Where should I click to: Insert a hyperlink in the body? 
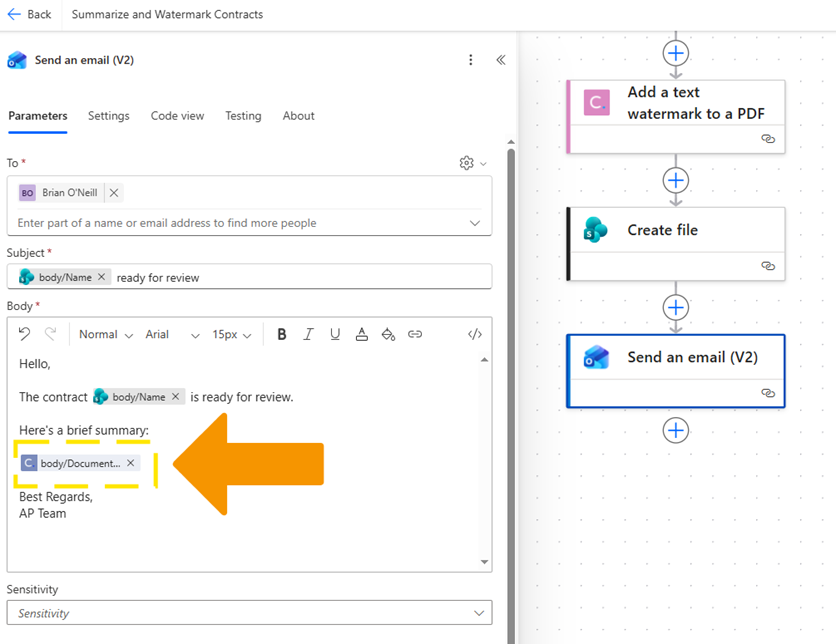415,334
